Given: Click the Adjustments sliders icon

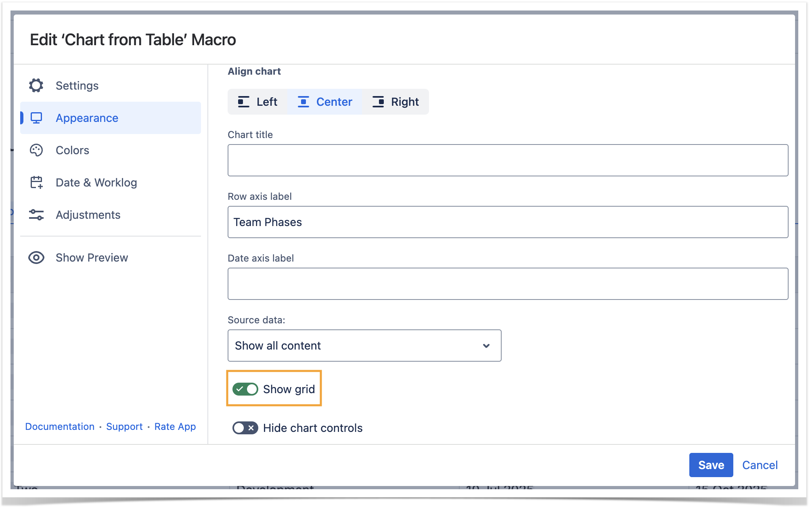Looking at the screenshot, I should tap(36, 215).
